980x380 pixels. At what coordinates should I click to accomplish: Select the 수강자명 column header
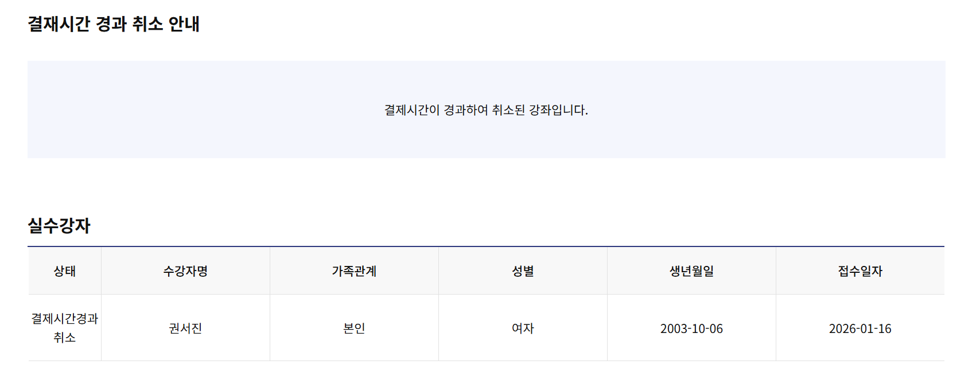pos(185,271)
